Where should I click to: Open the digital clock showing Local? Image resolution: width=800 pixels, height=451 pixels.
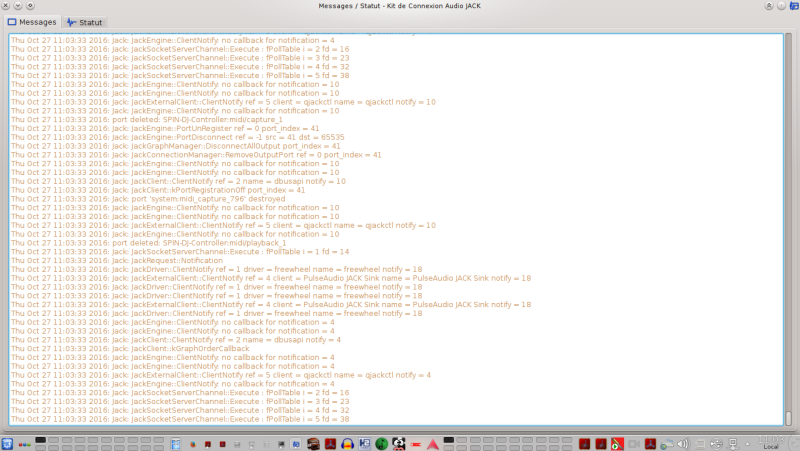point(770,443)
